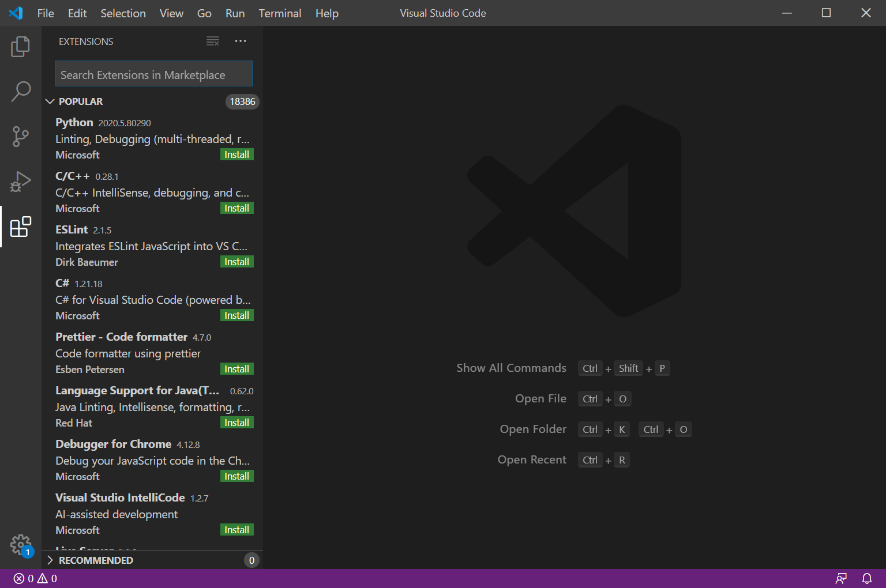Open the Manage gear menu
This screenshot has height=588, width=886.
point(21,545)
